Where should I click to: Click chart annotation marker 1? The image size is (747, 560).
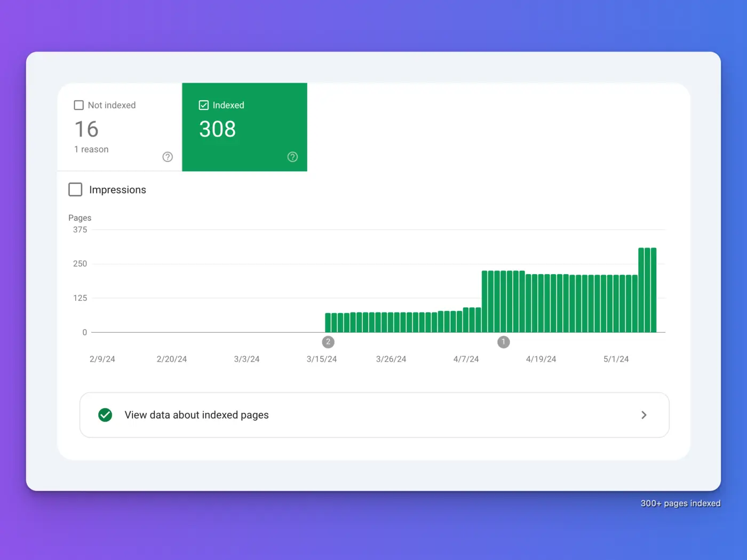[503, 342]
